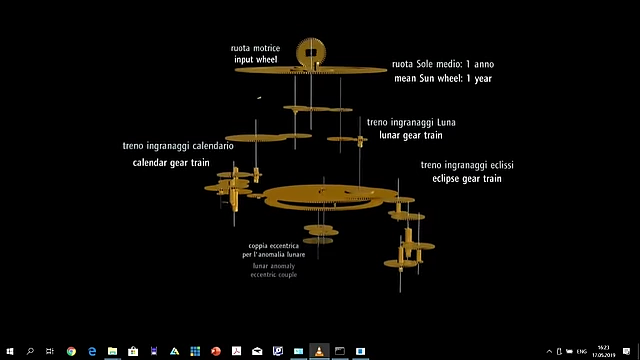Click the 'ruota motrice' label
The image size is (640, 360).
pyautogui.click(x=256, y=48)
